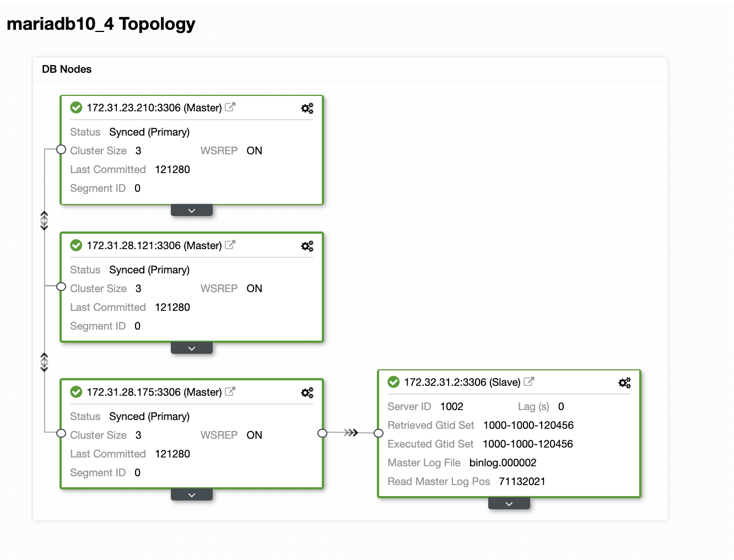
Task: Click WSREP label on 172.31.28.121 card
Action: coord(219,288)
